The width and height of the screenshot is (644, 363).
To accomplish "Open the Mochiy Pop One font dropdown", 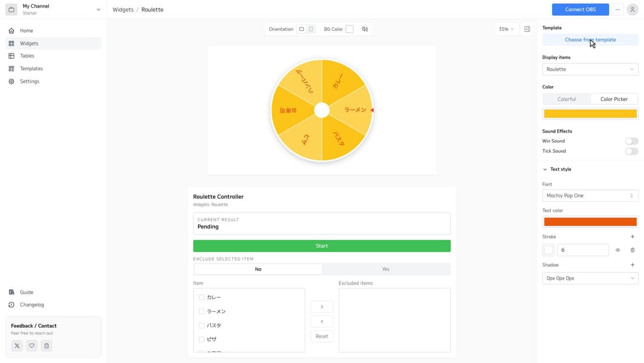I will 590,196.
